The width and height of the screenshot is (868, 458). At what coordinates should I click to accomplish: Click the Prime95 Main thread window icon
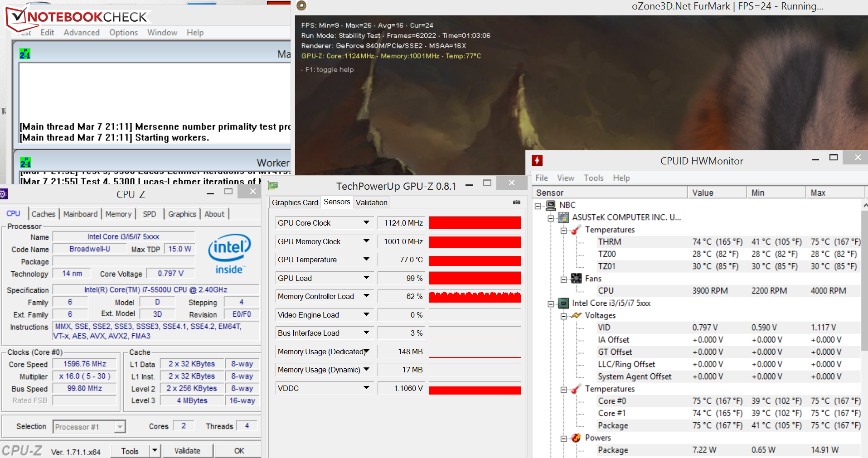(x=25, y=54)
